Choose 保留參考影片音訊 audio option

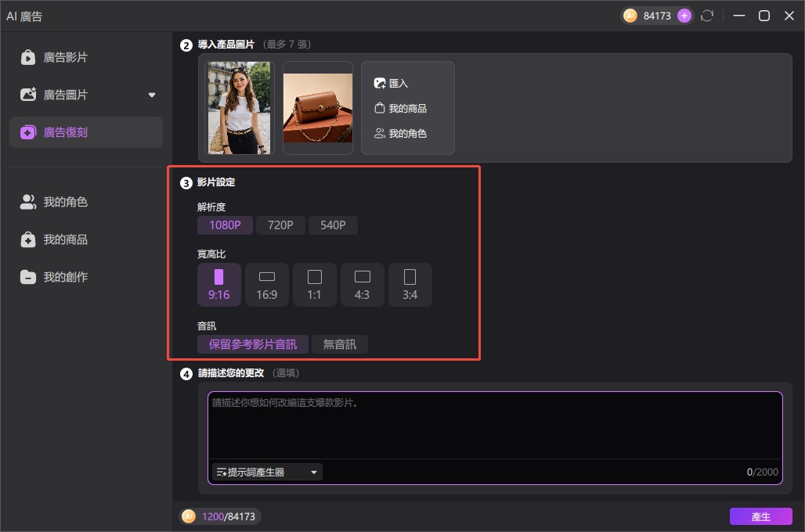click(x=253, y=344)
